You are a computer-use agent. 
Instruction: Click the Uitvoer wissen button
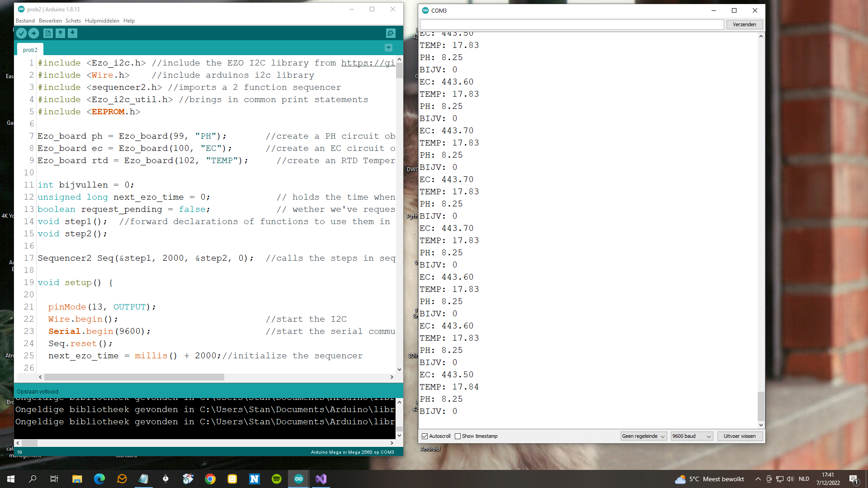click(x=739, y=436)
